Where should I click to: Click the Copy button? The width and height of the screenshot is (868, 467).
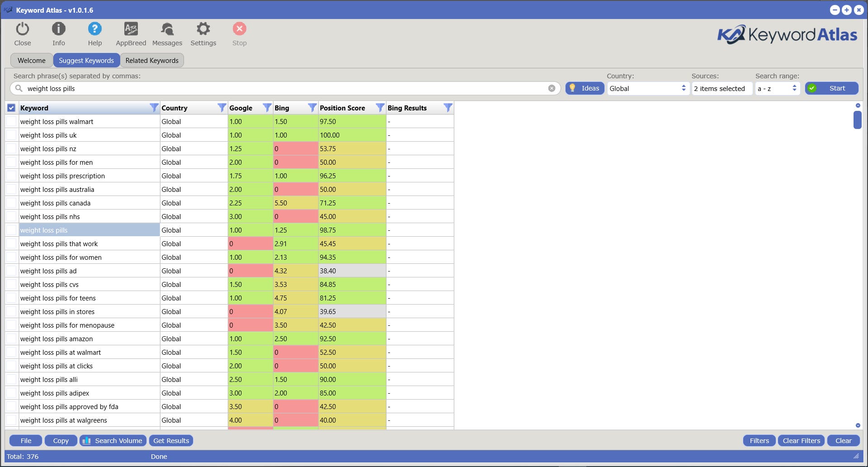click(61, 440)
